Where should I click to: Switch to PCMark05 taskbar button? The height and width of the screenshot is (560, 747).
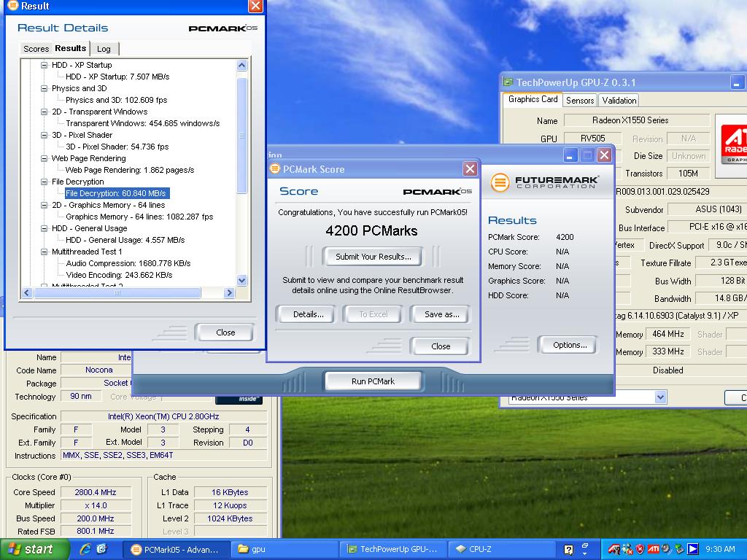(x=177, y=550)
